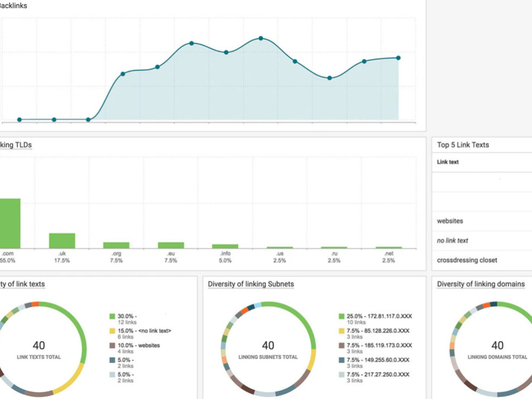Open the Top 5 Link Texts heading

coord(463,145)
